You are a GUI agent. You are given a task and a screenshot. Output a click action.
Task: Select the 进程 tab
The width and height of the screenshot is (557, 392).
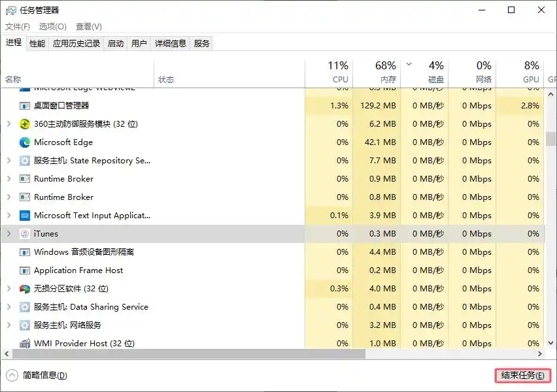[14, 42]
